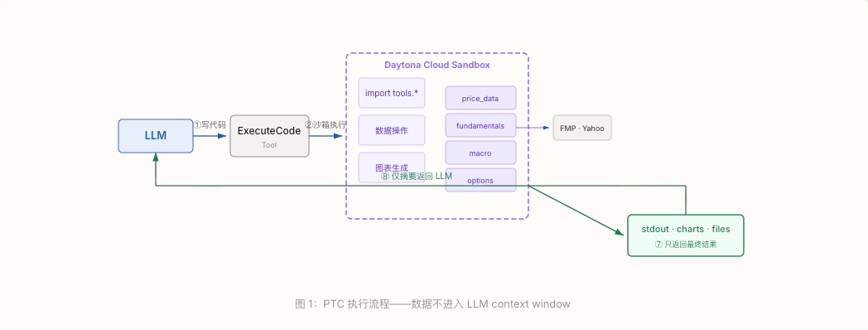Select the price_data node
Viewport: 868px width, 330px height.
(480, 98)
